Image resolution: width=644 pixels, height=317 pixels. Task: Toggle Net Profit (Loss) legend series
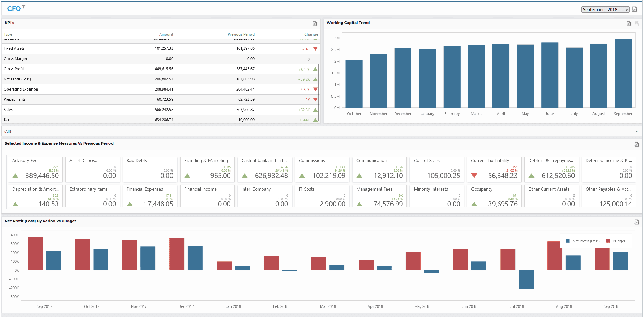[583, 241]
